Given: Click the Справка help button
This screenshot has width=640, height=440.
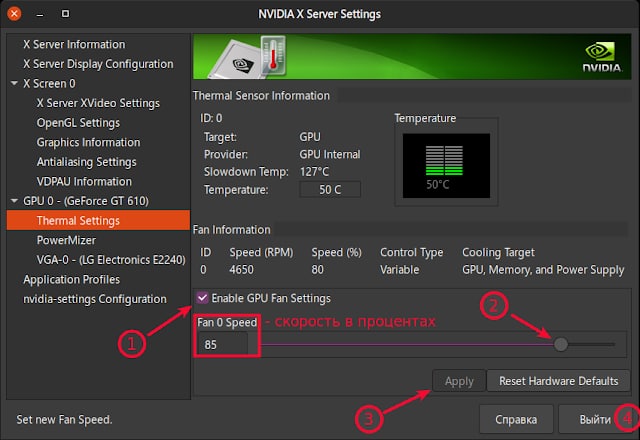Looking at the screenshot, I should [x=516, y=419].
